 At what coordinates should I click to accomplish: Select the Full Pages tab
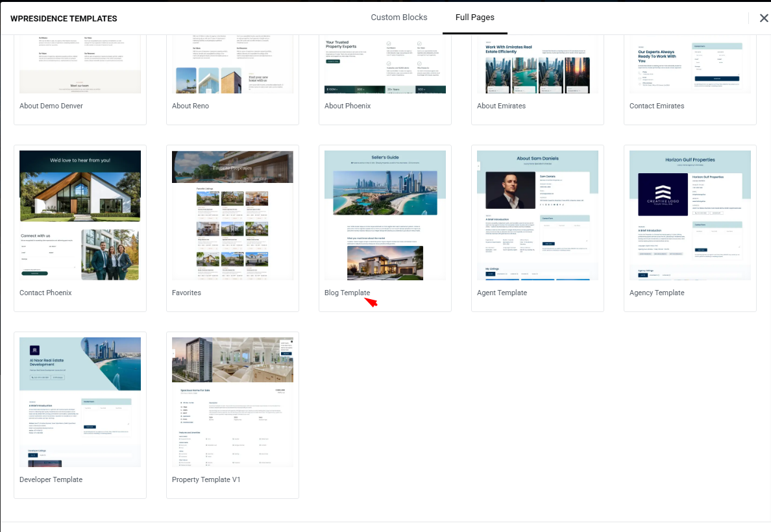(474, 18)
